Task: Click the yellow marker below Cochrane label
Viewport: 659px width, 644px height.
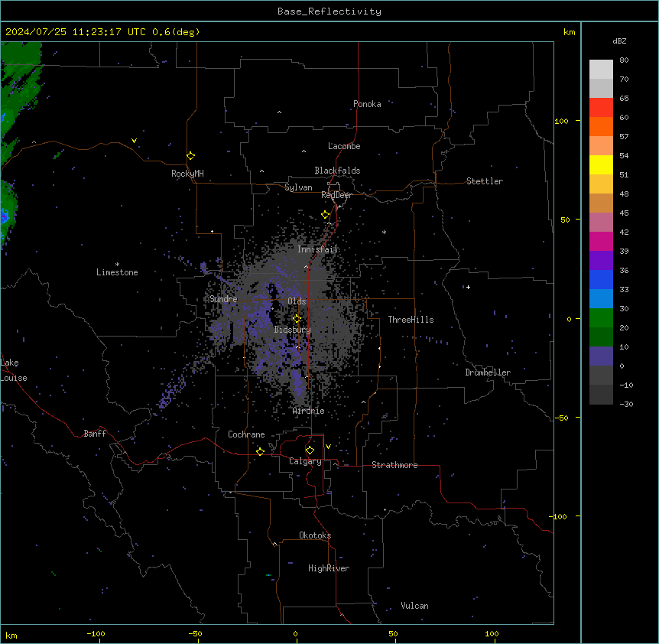Action: [260, 451]
